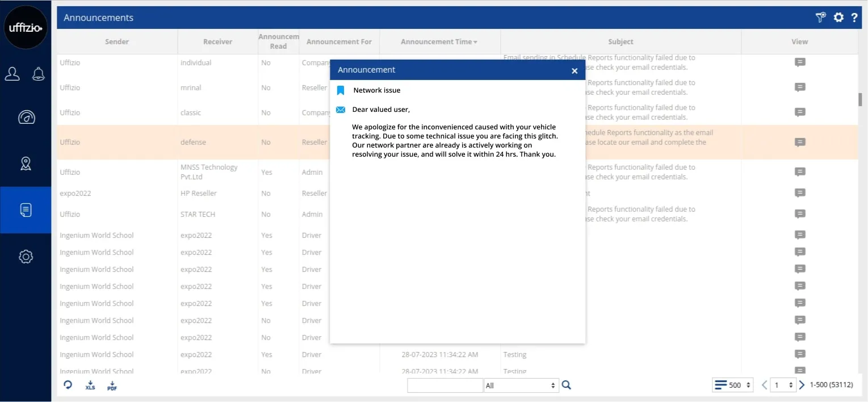Open the map tracking location icon

26,164
